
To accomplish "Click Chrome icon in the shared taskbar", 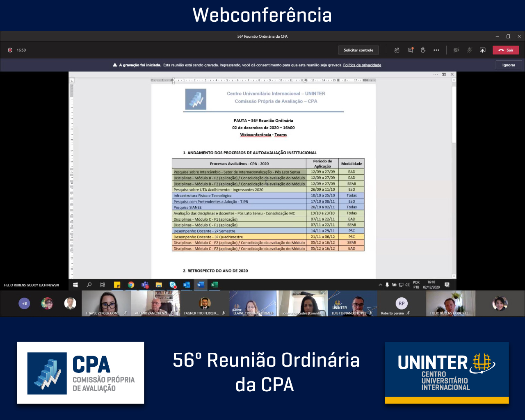I will [131, 285].
